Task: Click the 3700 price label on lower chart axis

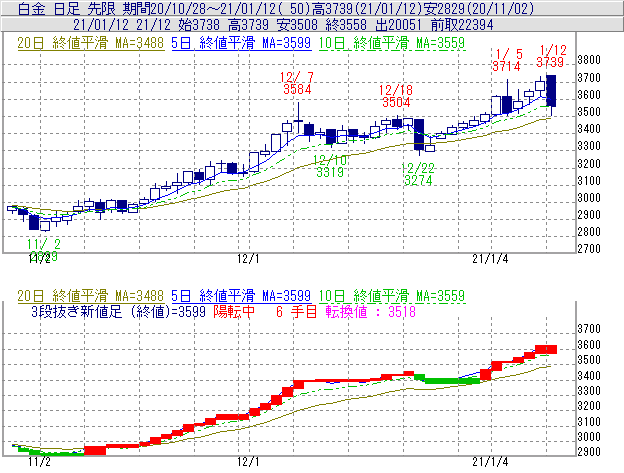Action: (589, 329)
